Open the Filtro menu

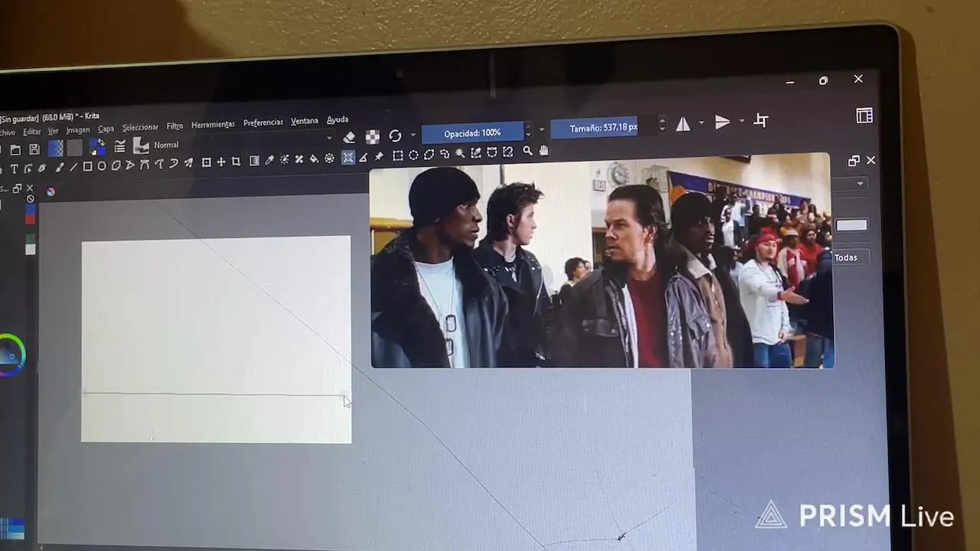coord(175,126)
